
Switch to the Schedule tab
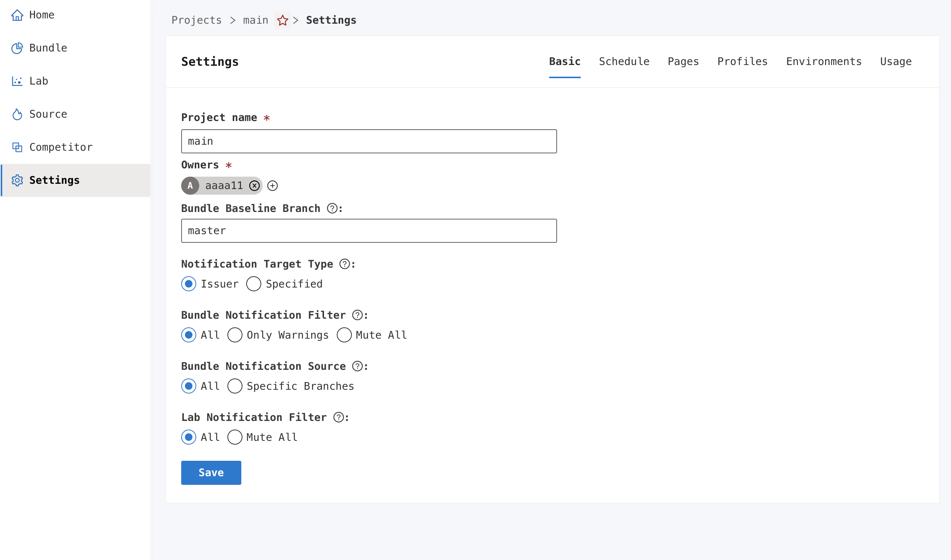click(x=624, y=62)
